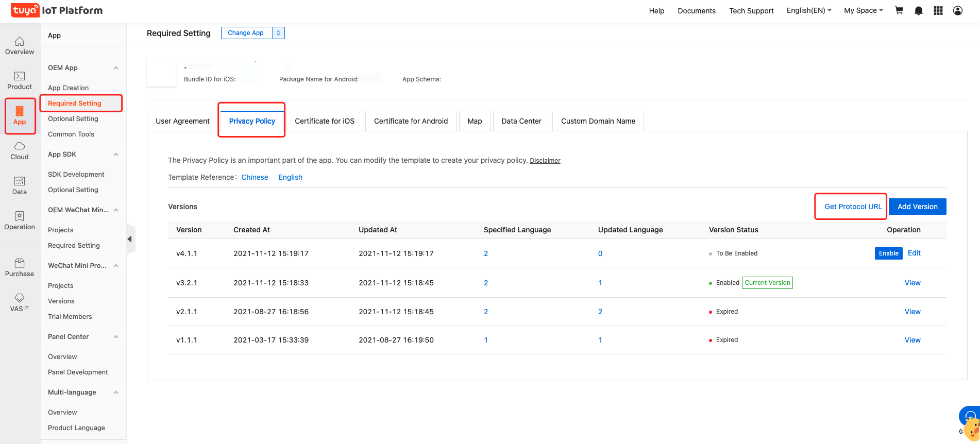This screenshot has height=444, width=980.
Task: Switch to the Certificate for iOS tab
Action: pyautogui.click(x=325, y=121)
